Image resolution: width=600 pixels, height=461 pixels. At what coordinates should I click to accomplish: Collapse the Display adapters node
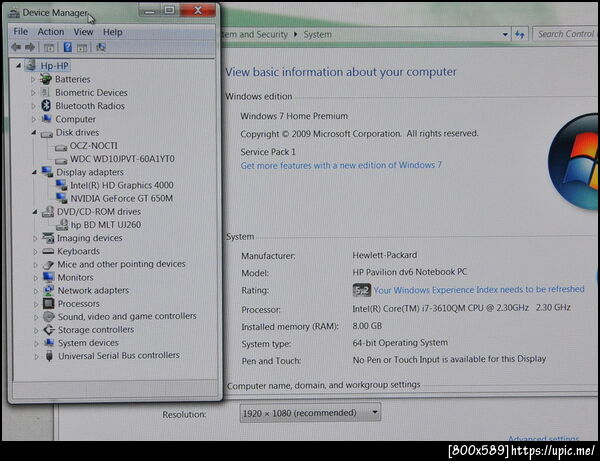[34, 172]
